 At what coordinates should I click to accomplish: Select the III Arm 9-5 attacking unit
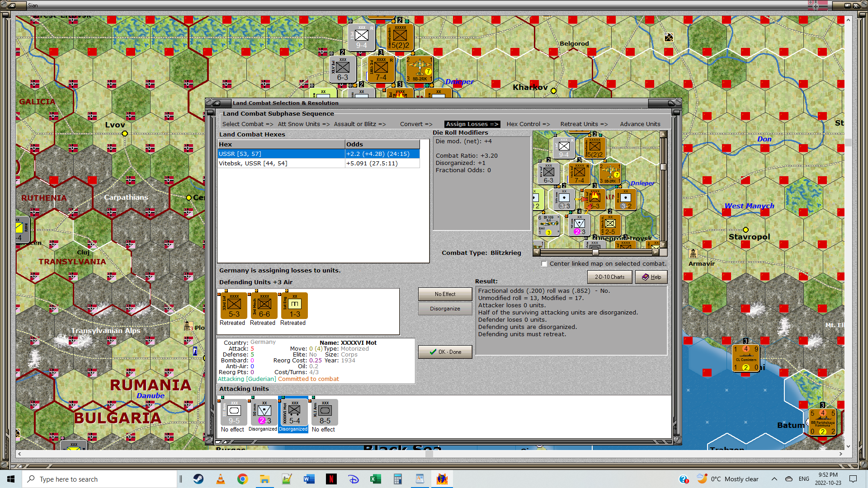coord(234,412)
